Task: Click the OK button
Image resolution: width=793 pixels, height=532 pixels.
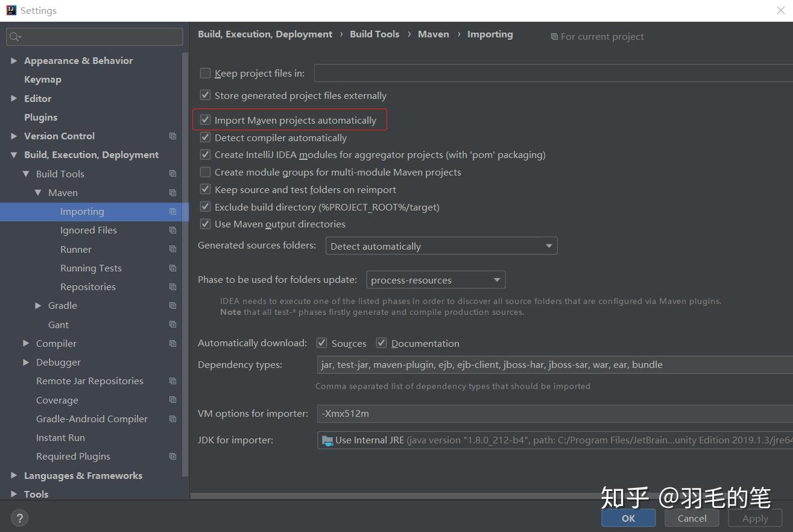Action: (x=628, y=518)
